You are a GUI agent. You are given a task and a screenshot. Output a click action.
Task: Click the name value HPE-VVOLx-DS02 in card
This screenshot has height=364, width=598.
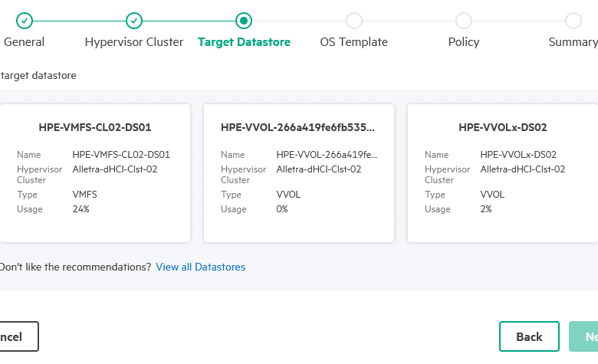point(518,154)
